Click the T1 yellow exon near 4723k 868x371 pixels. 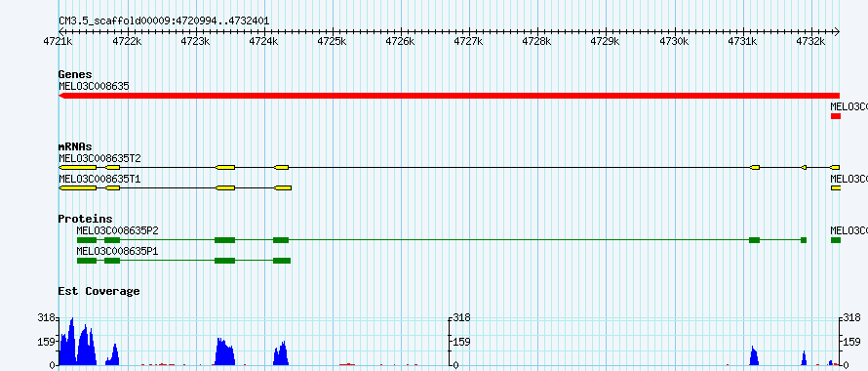coord(225,188)
